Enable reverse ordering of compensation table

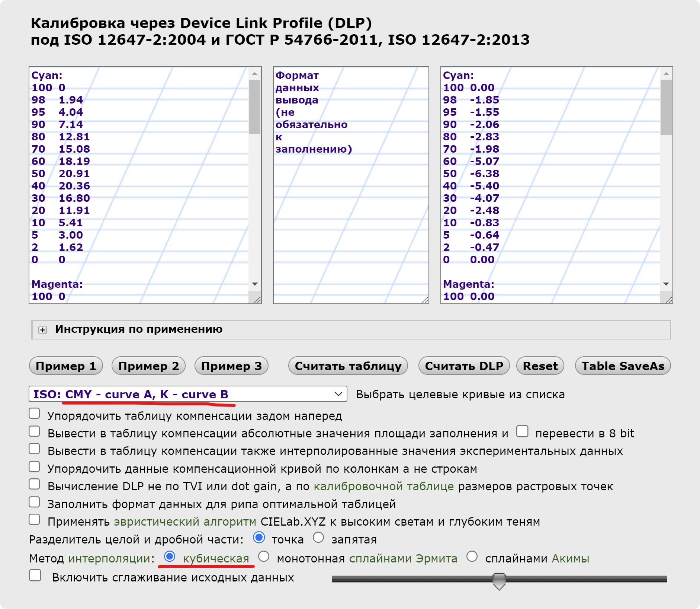point(35,414)
